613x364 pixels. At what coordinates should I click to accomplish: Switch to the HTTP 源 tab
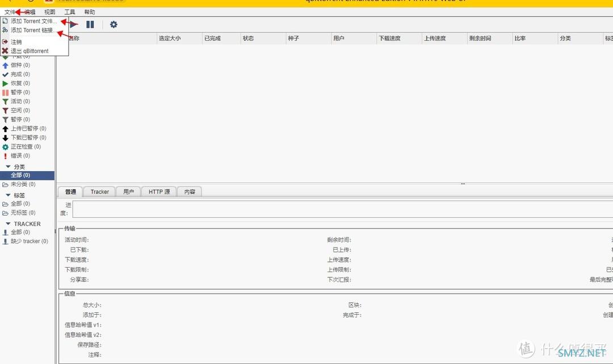159,192
